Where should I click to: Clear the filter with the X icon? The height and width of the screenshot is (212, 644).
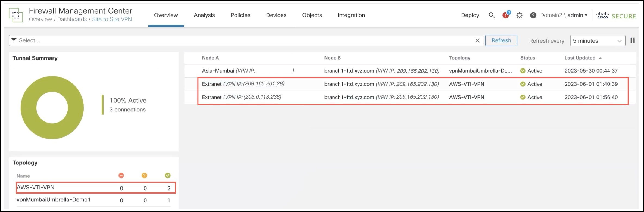pos(477,40)
